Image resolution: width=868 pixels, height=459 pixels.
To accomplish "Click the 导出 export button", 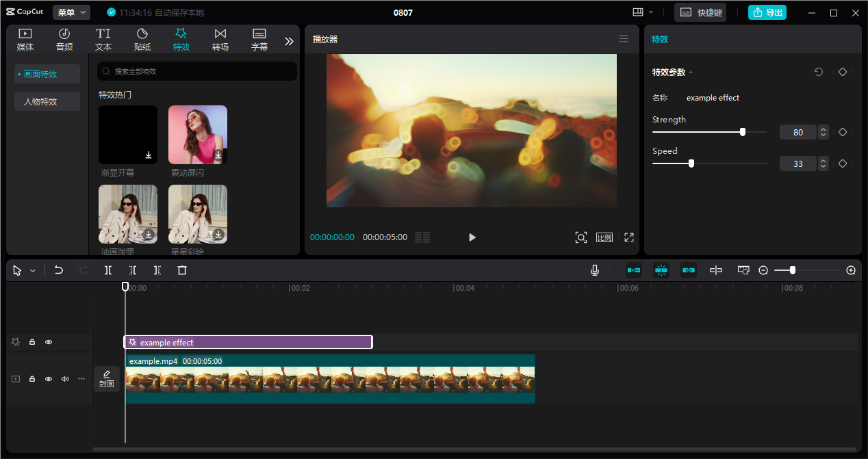I will tap(767, 12).
